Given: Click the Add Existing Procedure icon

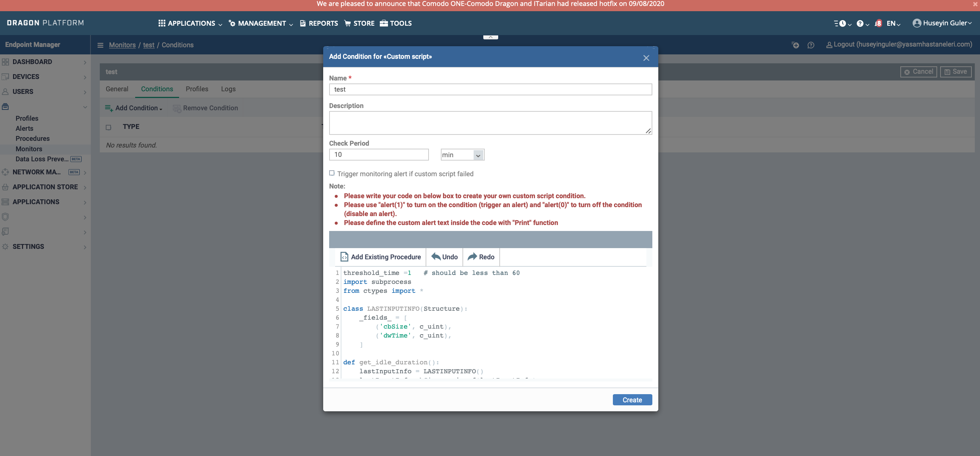Looking at the screenshot, I should pyautogui.click(x=344, y=257).
